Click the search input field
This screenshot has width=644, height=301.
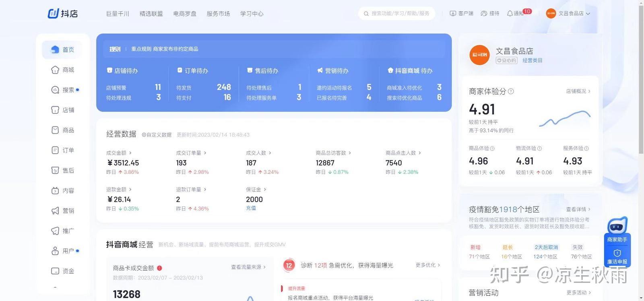pyautogui.click(x=396, y=13)
